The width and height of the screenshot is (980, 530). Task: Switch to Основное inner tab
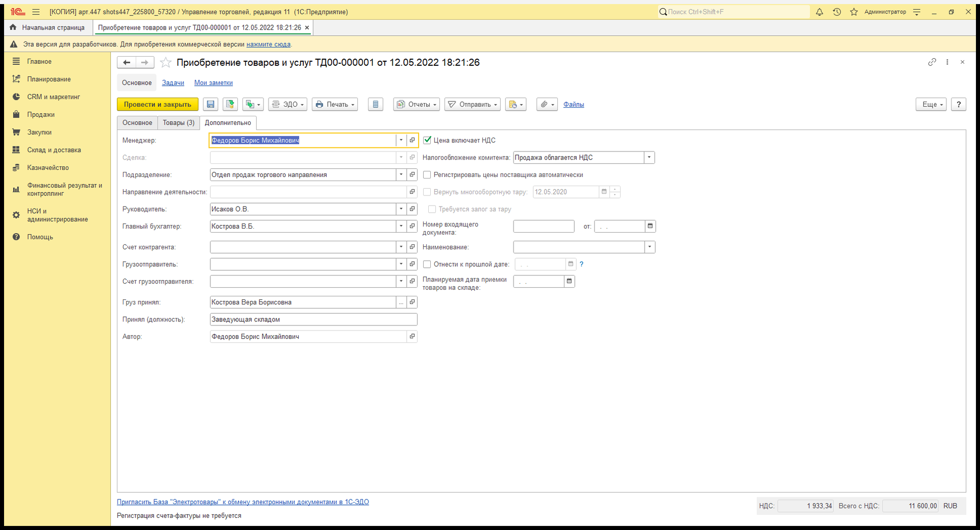[137, 123]
